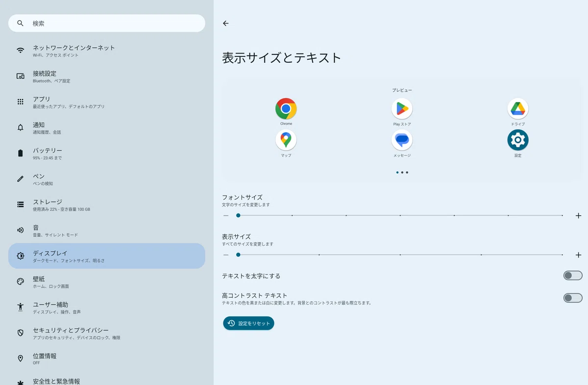Open バッテリー settings
This screenshot has height=385, width=588.
pos(107,153)
